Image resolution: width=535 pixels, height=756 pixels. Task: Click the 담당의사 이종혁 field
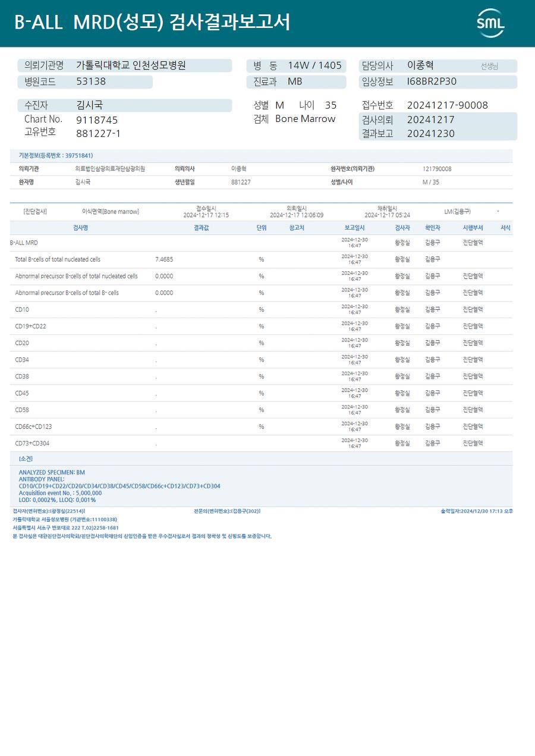tap(438, 65)
